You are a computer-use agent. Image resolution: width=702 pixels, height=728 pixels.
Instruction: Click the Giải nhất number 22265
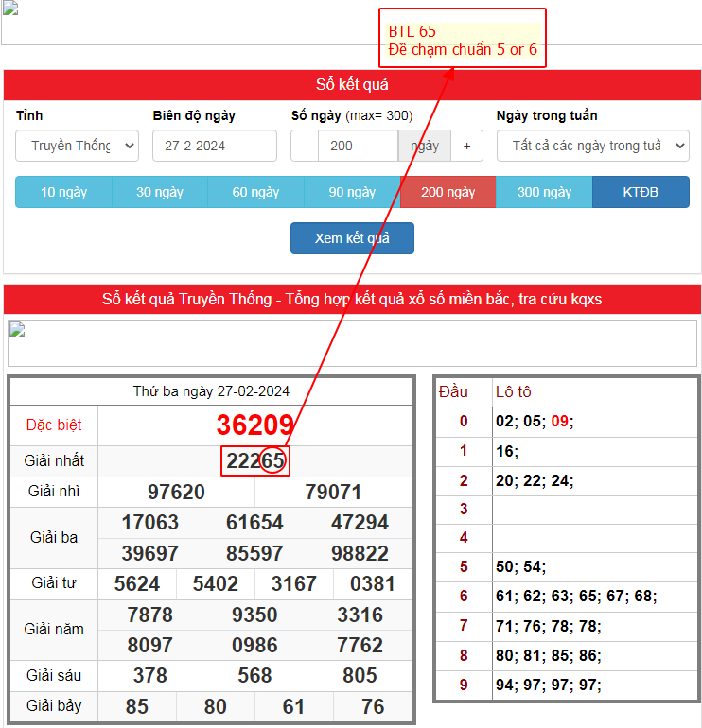click(254, 461)
